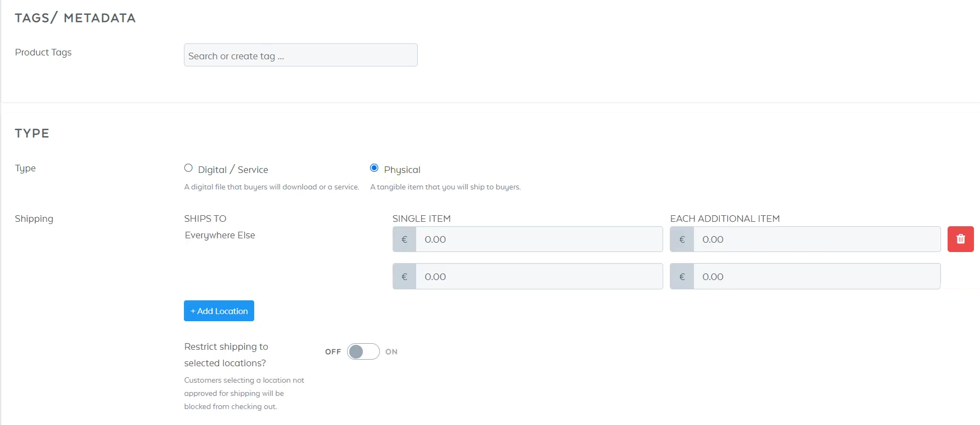Click the second-row Single Item price field
Screen dimensions: 980x425
click(x=538, y=277)
